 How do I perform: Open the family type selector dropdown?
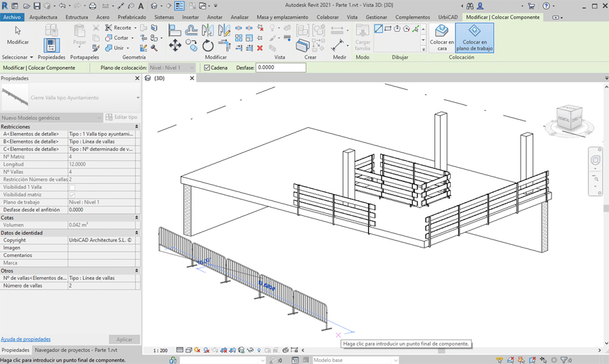point(138,98)
